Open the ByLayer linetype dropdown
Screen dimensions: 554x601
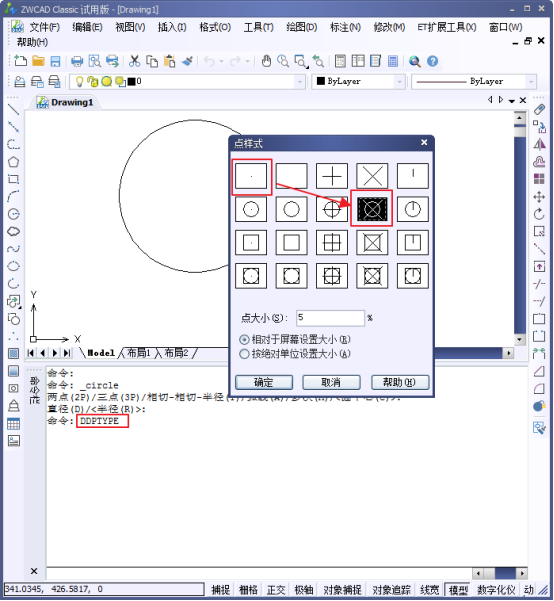click(x=531, y=82)
